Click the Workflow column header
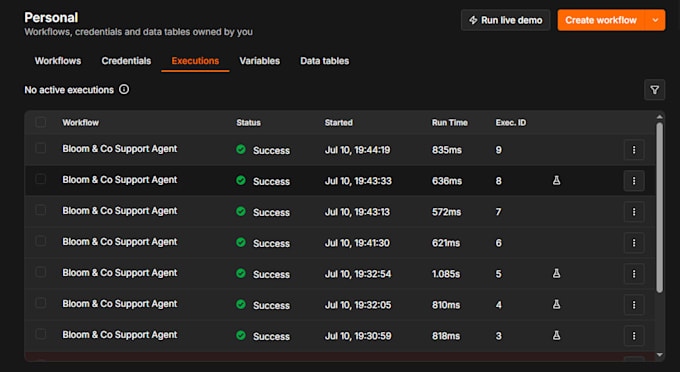The image size is (680, 372). tap(81, 123)
